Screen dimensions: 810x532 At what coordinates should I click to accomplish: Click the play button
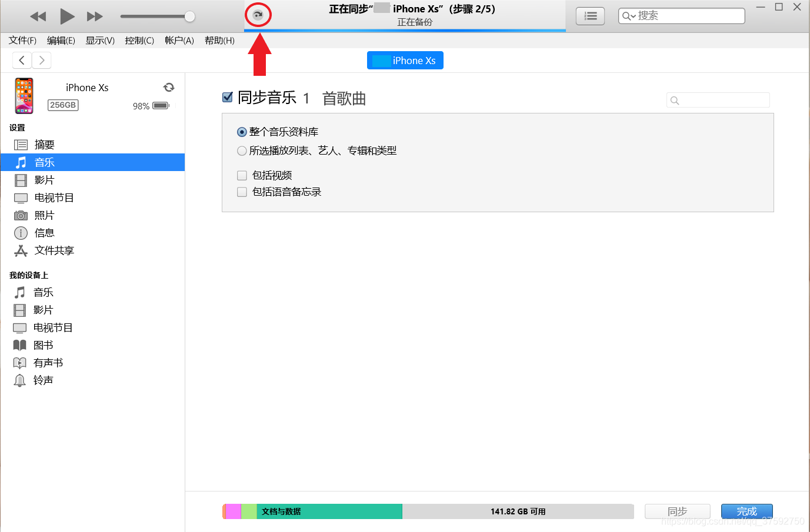tap(67, 16)
